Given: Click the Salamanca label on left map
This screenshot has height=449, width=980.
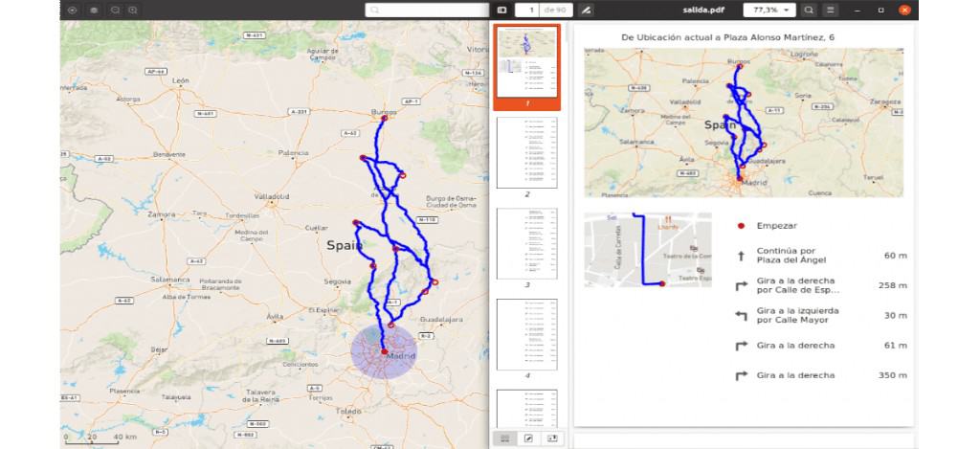Looking at the screenshot, I should [170, 280].
